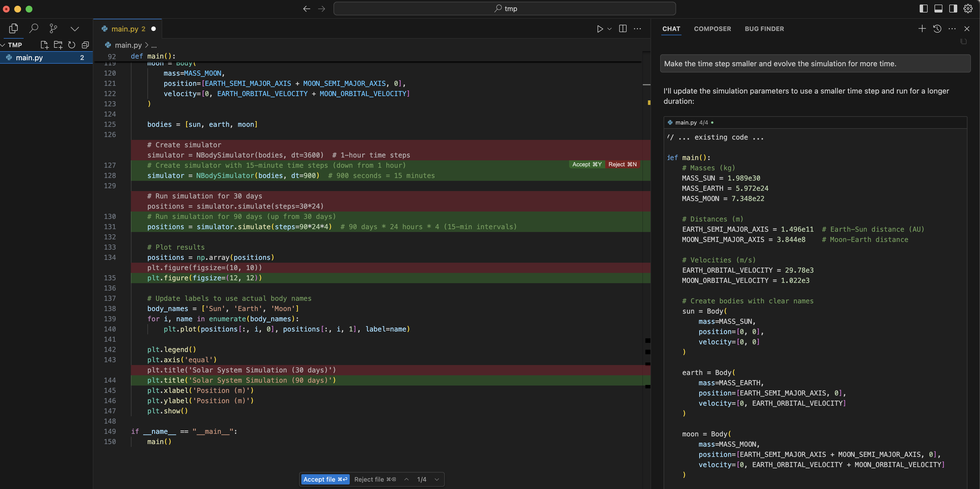Show chat history
The height and width of the screenshot is (489, 980).
[x=937, y=29]
